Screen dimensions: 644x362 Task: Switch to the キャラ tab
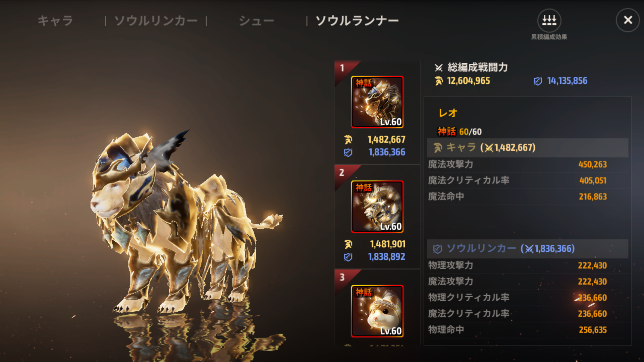click(x=55, y=21)
